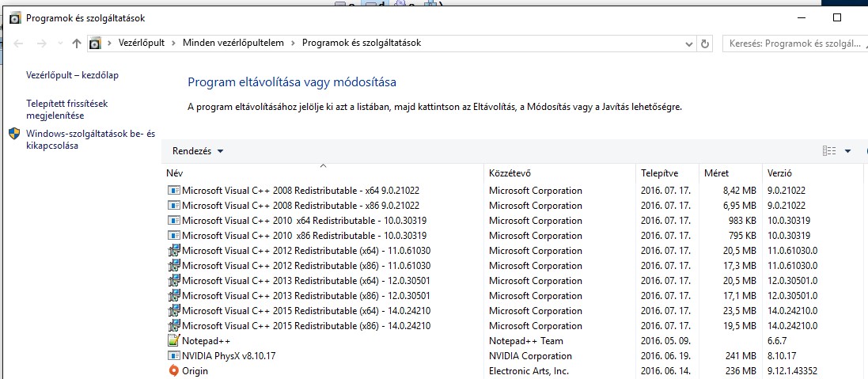Refresh the address bar view

pos(705,44)
